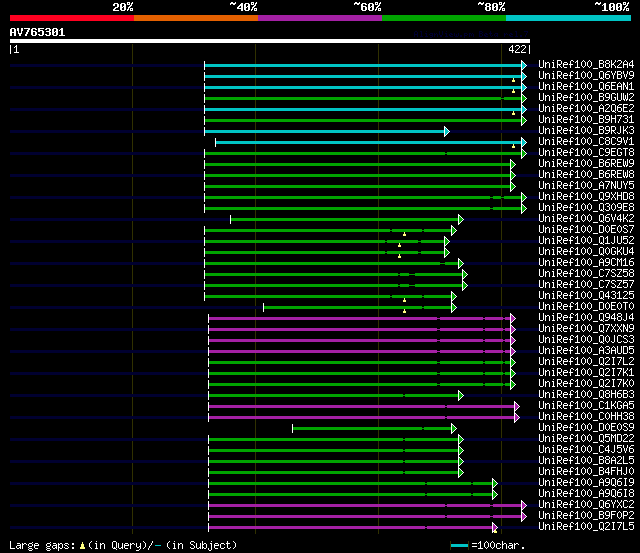Viewport: 640px width, 553px height.
Task: Click the UniRef100_Q0JCS3 label
Action: tap(586, 340)
